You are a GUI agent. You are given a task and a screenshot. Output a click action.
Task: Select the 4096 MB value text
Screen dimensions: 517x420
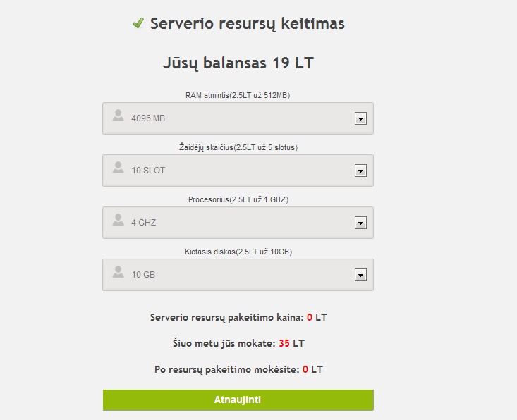tap(148, 118)
